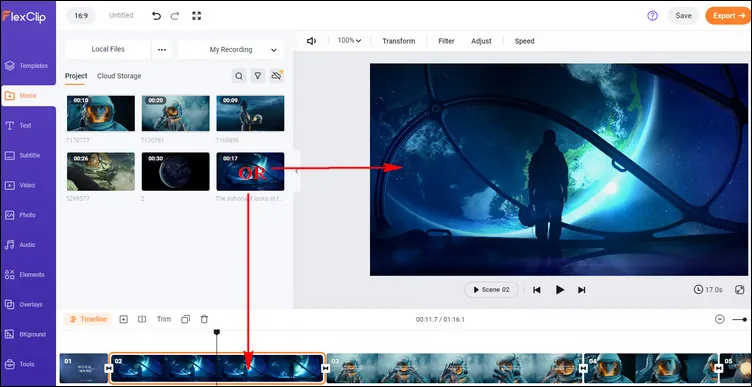
Task: Switch to the Cloud Storage tab
Action: click(x=119, y=76)
